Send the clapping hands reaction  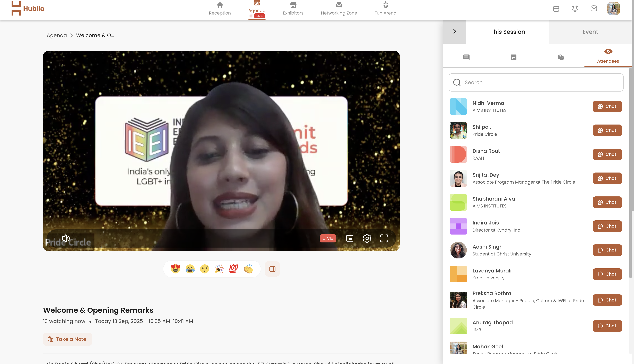pos(248,269)
